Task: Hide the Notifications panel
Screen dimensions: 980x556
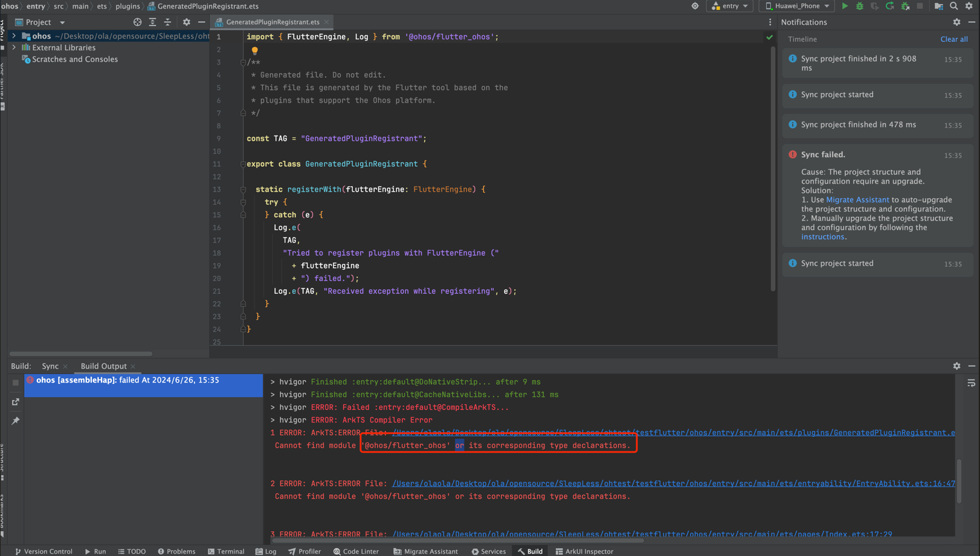Action: tap(972, 22)
